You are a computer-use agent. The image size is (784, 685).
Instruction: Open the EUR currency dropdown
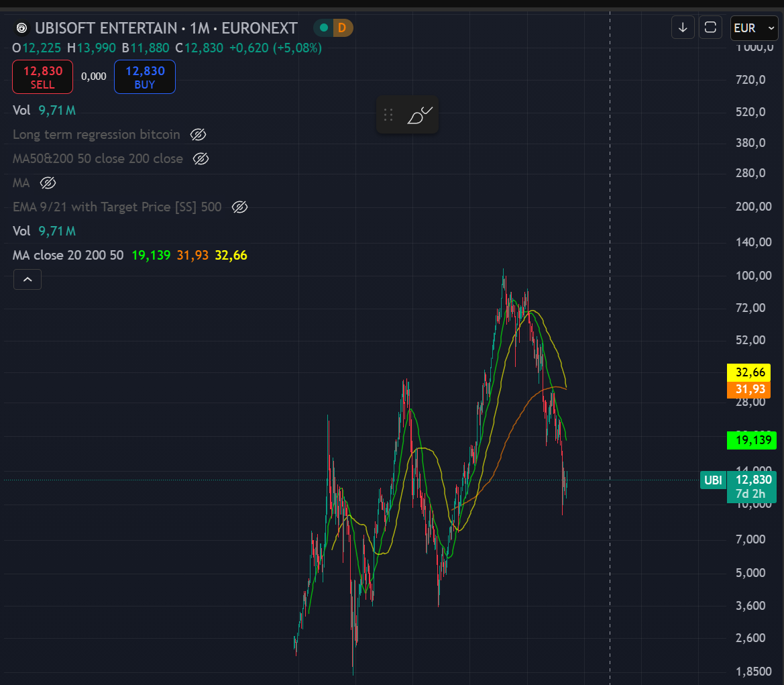coord(754,28)
